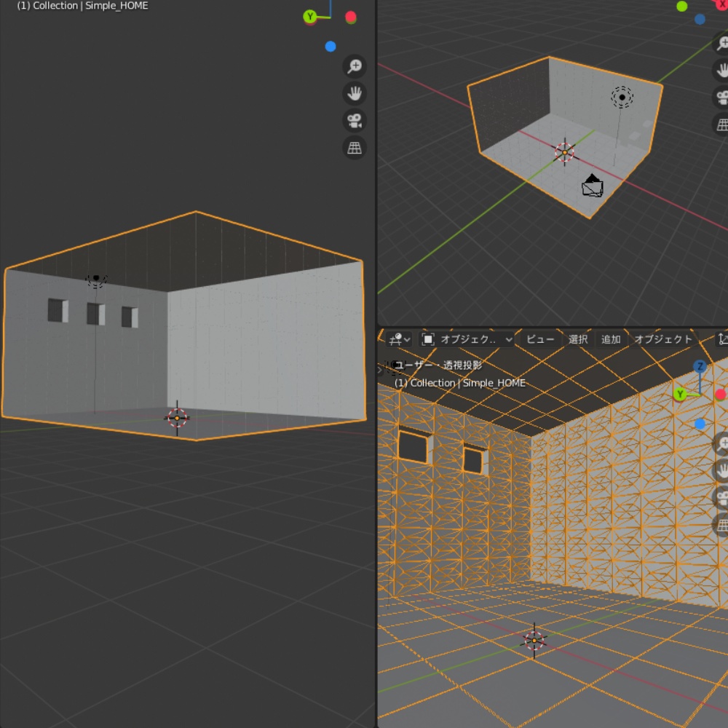Click leftmost window opening on left viewport wall
Screen dimensions: 728x728
[58, 311]
